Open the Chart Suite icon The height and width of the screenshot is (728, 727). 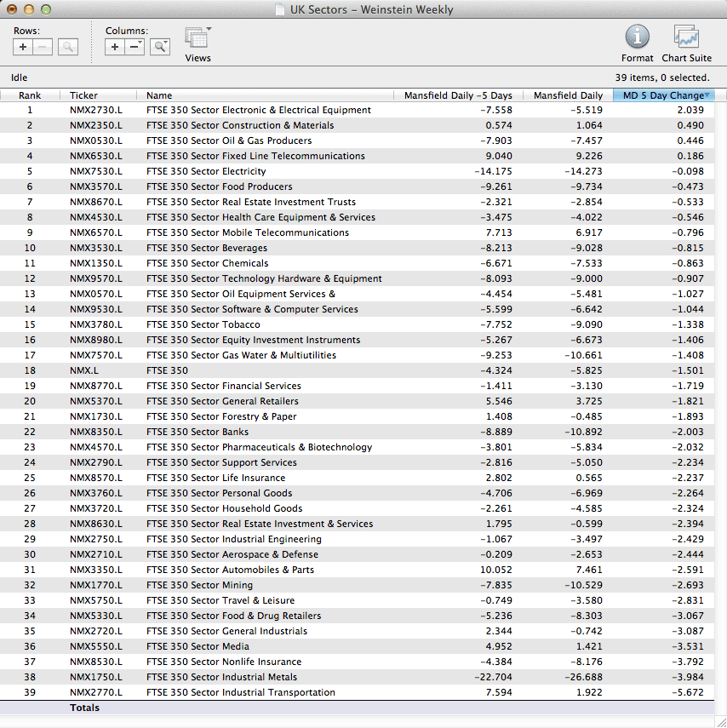(x=686, y=37)
